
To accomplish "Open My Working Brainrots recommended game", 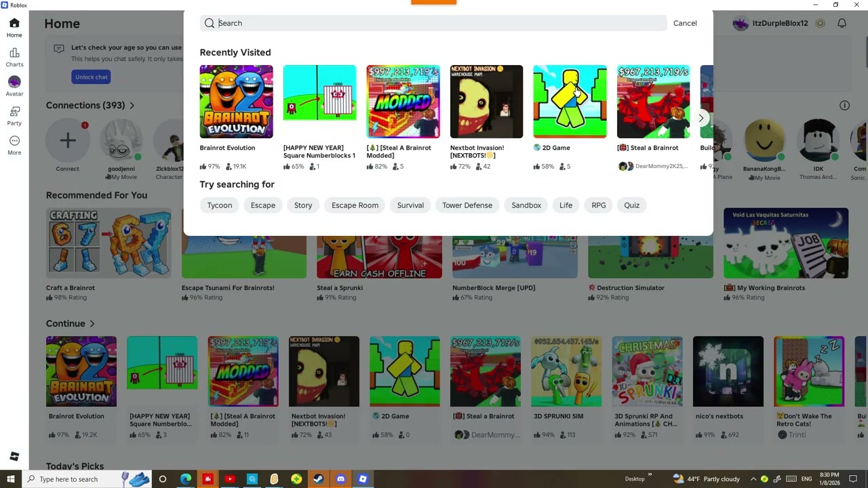I will coord(786,243).
